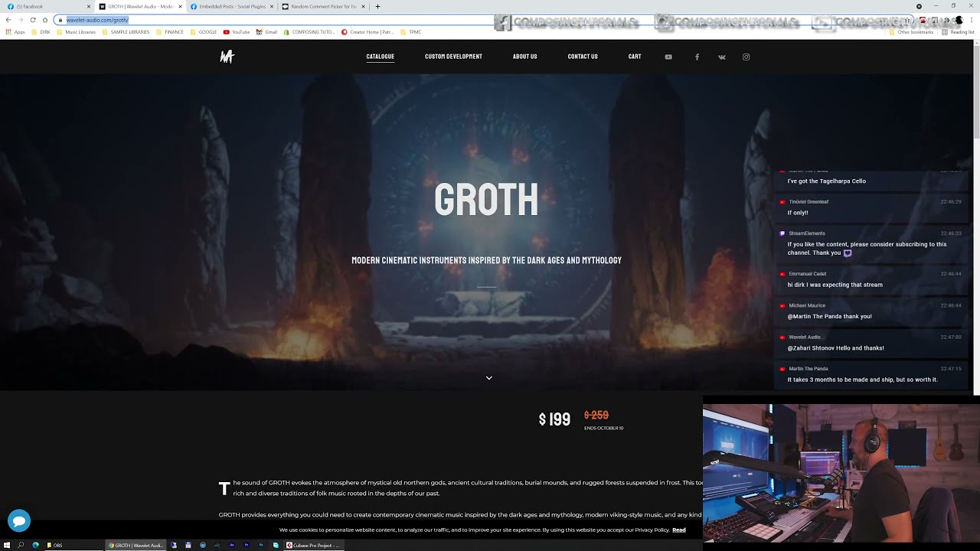The height and width of the screenshot is (551, 980).
Task: Open the TPMC bookmarks folder
Action: tap(411, 32)
